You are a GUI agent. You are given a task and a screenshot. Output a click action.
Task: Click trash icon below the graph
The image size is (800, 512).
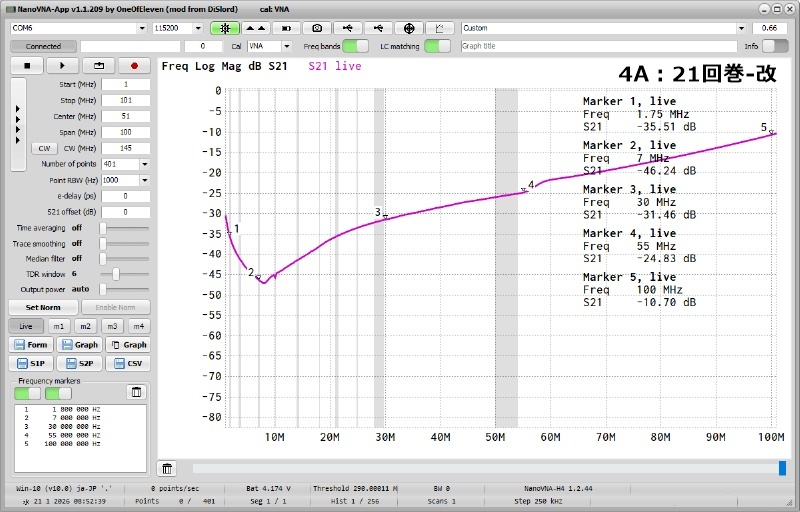(x=168, y=468)
